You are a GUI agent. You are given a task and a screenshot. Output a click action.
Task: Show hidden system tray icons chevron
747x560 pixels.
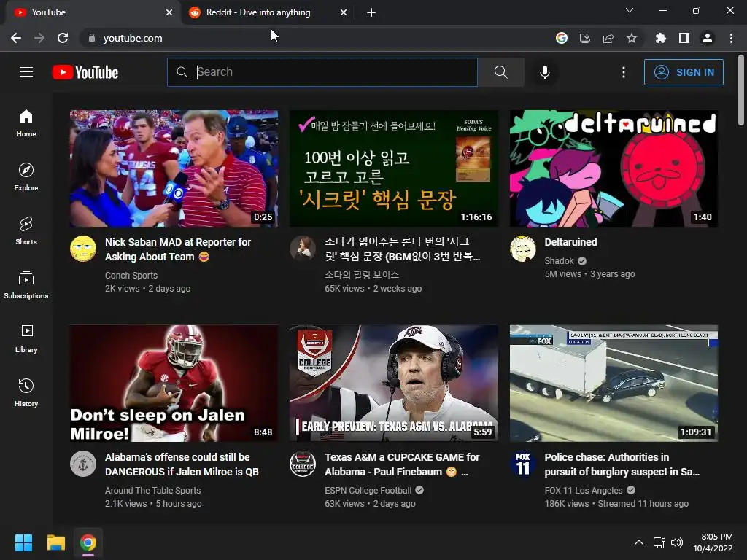tap(639, 542)
